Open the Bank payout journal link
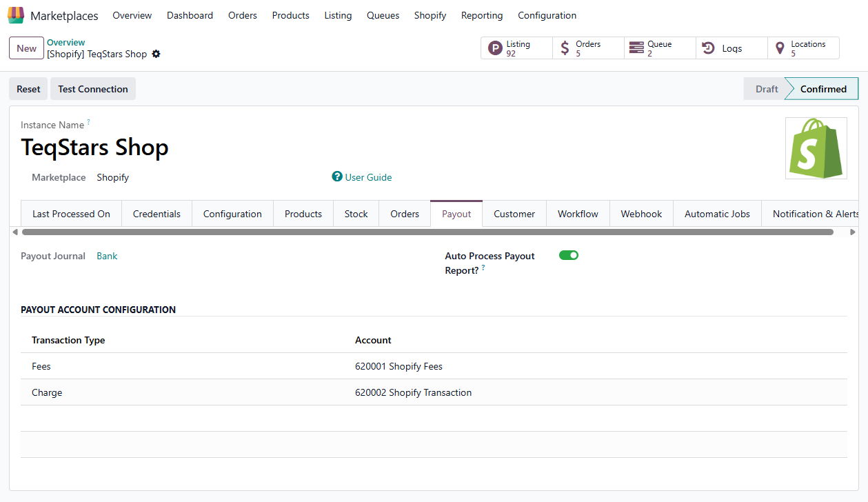The height and width of the screenshot is (502, 868). click(x=107, y=256)
